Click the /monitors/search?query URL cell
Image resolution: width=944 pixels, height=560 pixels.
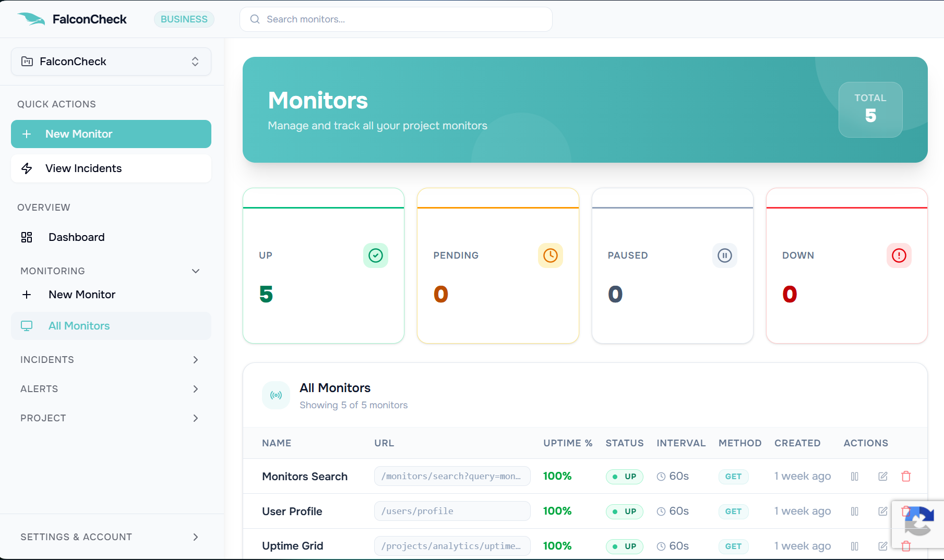452,476
